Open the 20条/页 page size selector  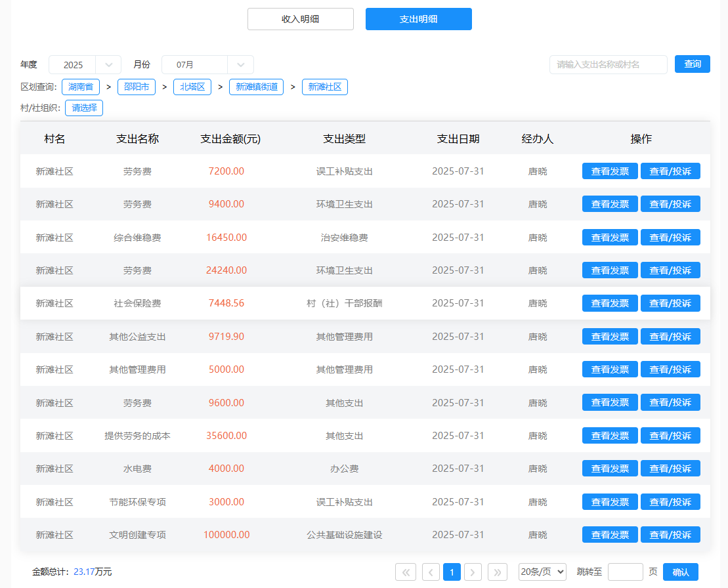click(x=542, y=572)
